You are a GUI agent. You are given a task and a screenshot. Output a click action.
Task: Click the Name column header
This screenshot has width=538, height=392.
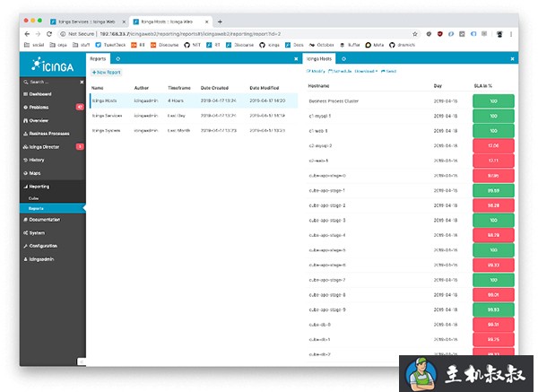coord(98,88)
